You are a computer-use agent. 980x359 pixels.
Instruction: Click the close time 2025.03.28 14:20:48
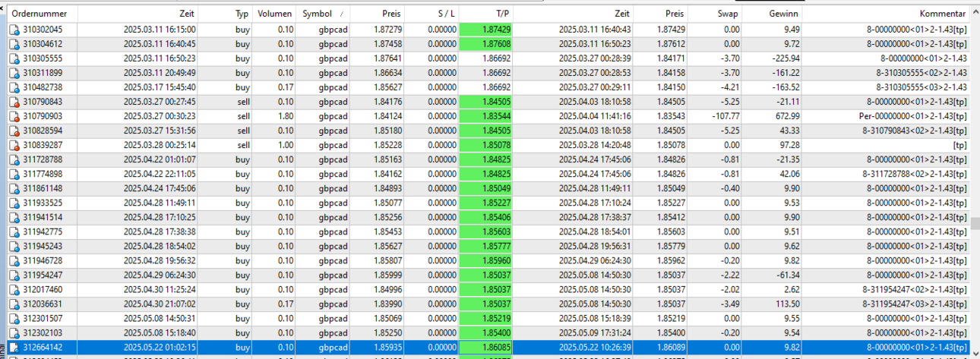click(594, 145)
